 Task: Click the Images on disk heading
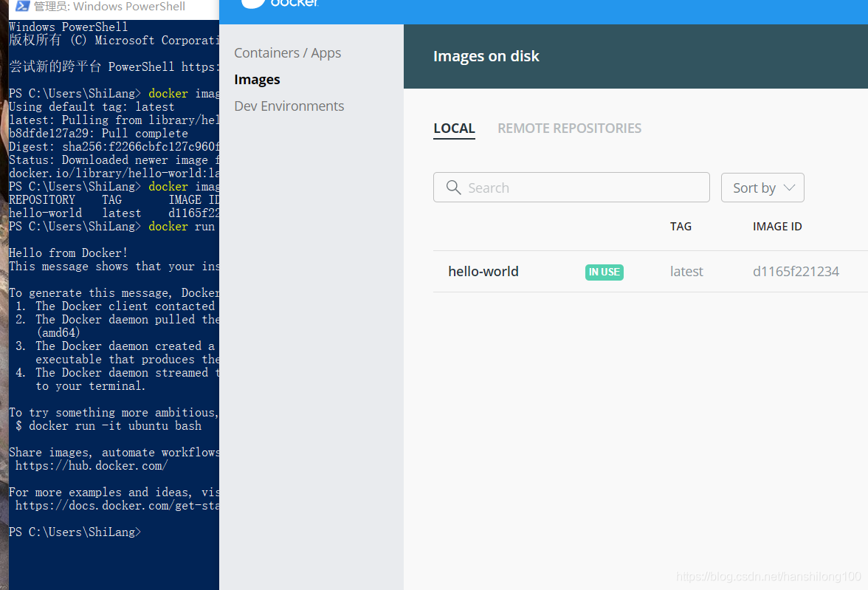pos(486,56)
